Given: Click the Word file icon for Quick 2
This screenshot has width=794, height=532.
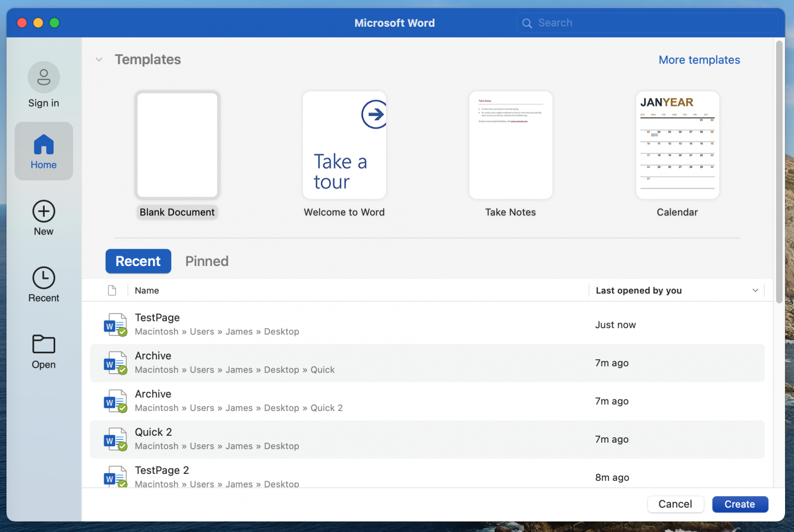Looking at the screenshot, I should tap(116, 439).
